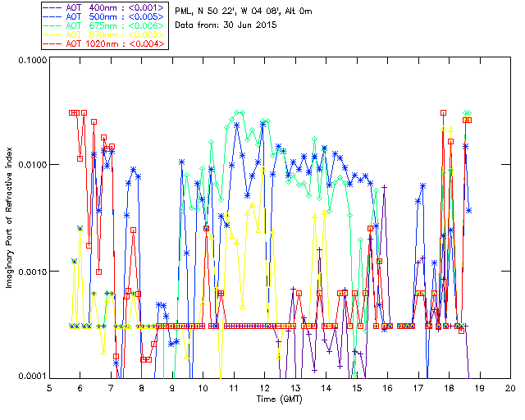Click the 0.0001 y-axis tick label
Screen dimensions: 525x420
click(32, 377)
